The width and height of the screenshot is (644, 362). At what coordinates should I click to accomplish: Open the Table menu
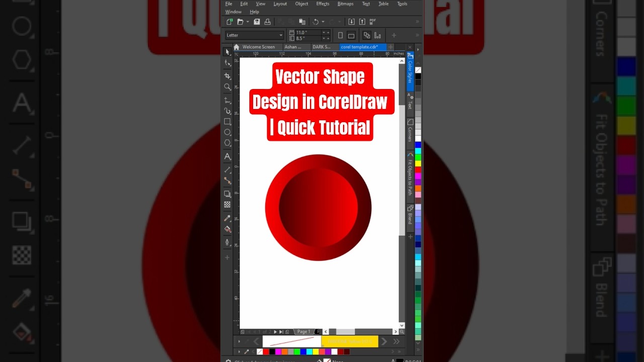tap(383, 4)
